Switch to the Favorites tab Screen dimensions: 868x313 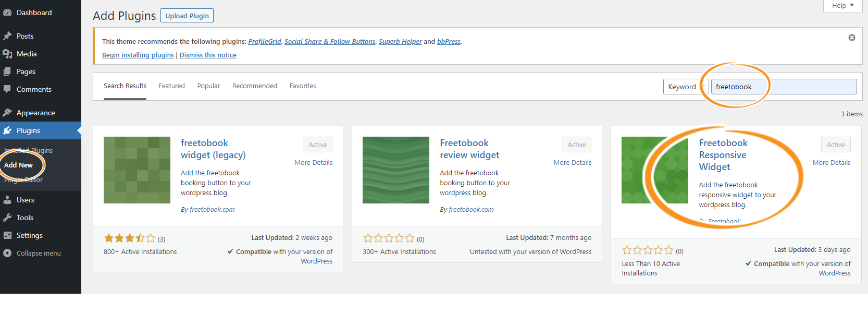[x=303, y=86]
